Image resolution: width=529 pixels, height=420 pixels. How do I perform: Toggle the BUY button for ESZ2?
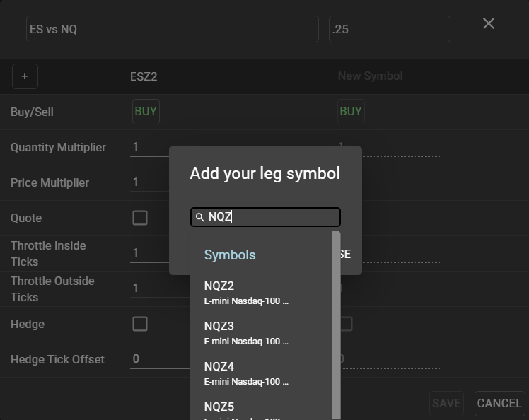pos(146,111)
